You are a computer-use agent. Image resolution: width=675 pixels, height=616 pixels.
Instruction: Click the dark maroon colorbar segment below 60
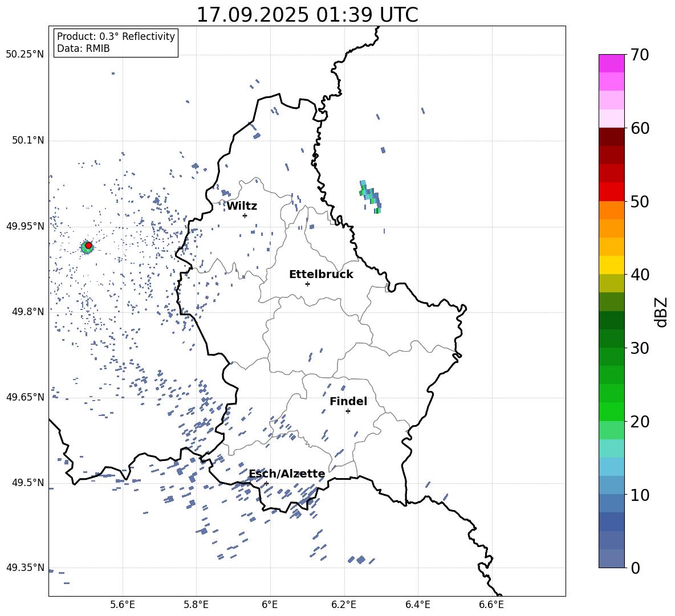[x=611, y=137]
